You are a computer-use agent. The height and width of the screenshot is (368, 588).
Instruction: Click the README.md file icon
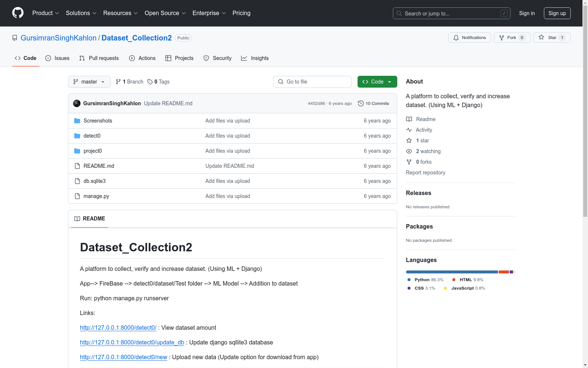pos(77,166)
